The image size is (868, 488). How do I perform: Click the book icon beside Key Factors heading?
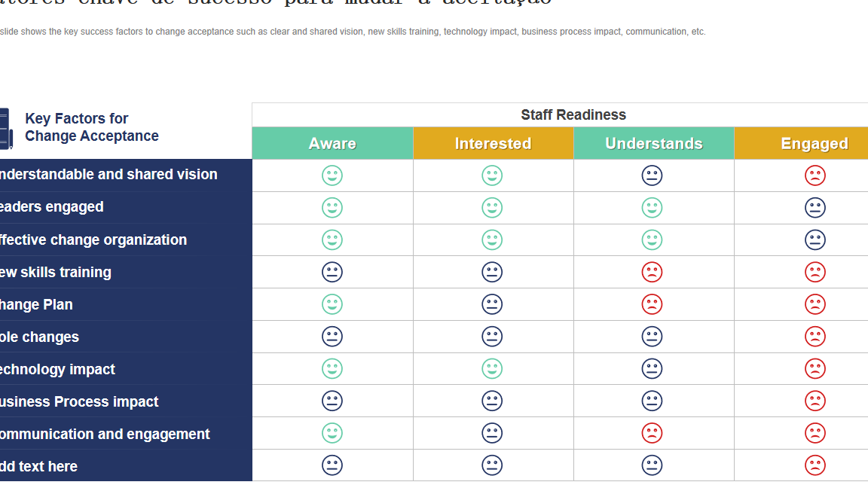(x=6, y=128)
